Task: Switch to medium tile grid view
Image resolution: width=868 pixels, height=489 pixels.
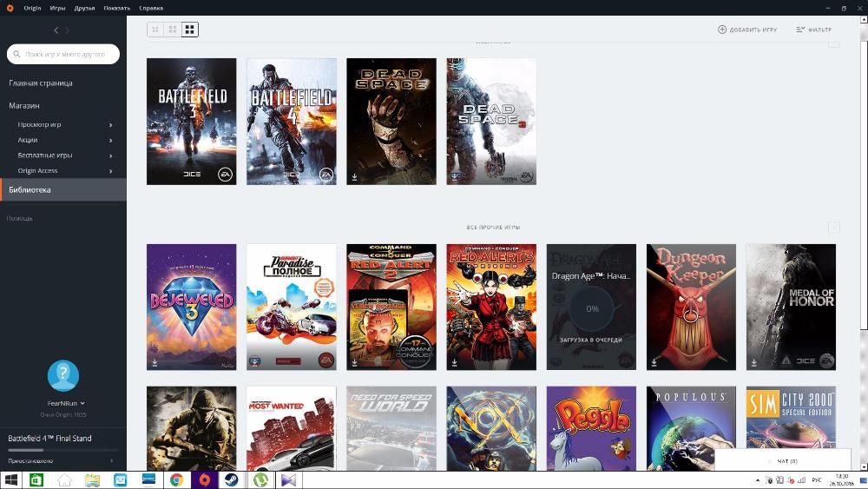Action: (x=173, y=30)
